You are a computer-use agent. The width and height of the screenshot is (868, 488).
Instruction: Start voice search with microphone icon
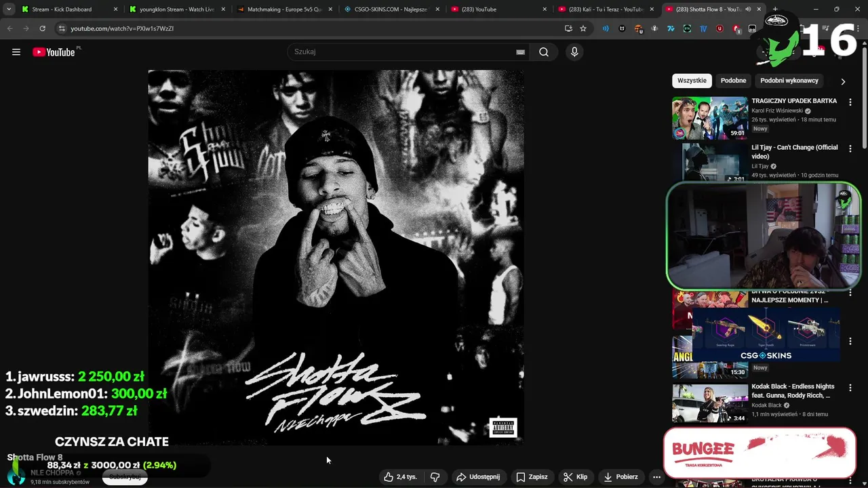pos(574,52)
